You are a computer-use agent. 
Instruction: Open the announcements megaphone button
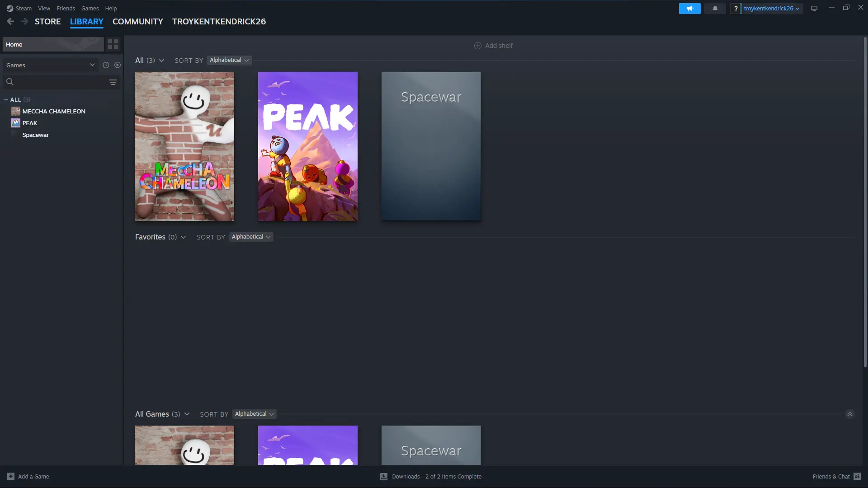tap(689, 9)
